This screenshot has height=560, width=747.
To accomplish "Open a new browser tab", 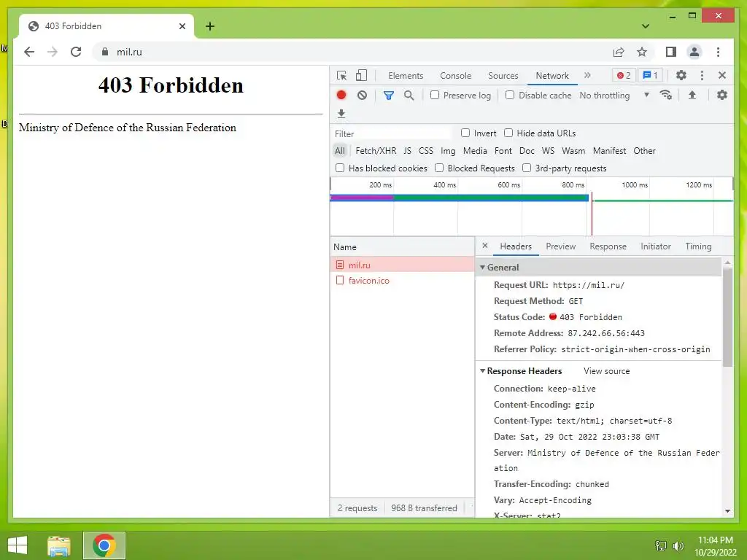I will (210, 26).
